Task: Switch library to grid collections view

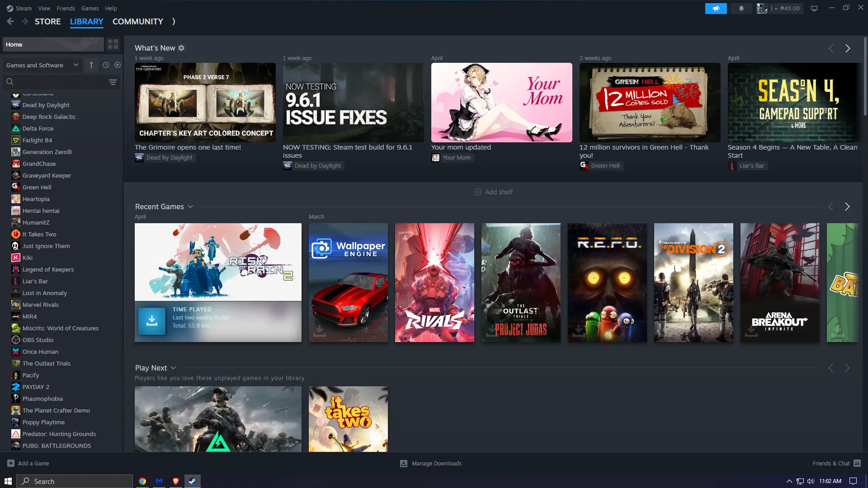Action: click(113, 44)
